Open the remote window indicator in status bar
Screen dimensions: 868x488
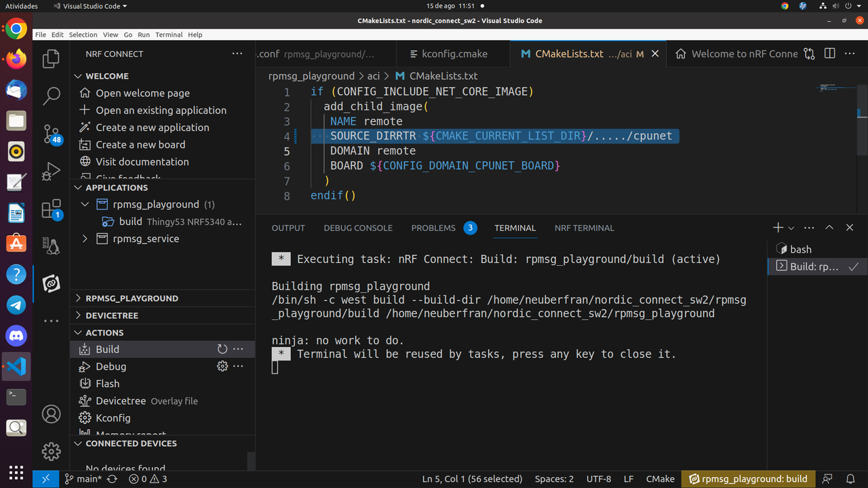click(45, 479)
